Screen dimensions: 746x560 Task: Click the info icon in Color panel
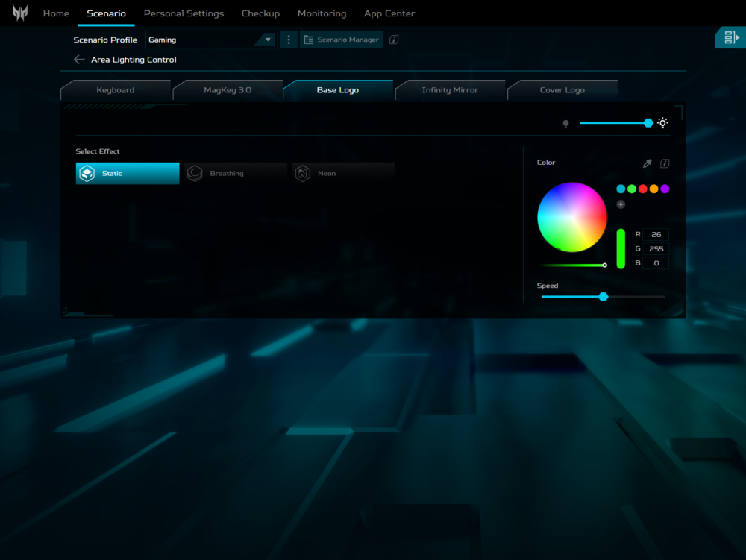pos(665,163)
